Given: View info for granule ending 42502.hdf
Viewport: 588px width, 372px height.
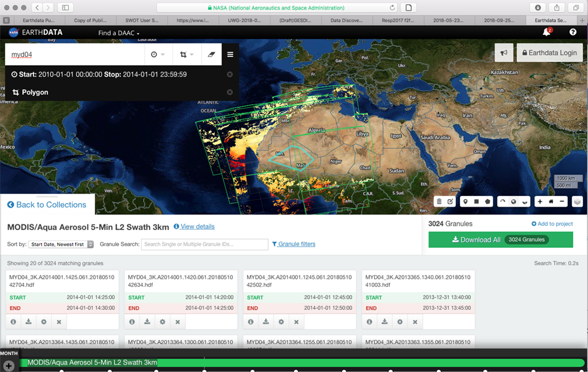Looking at the screenshot, I should [x=251, y=322].
